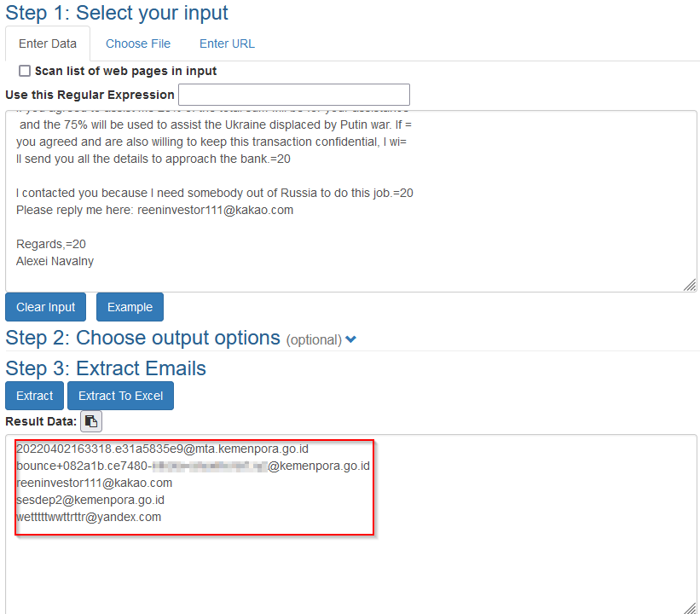The width and height of the screenshot is (700, 614).
Task: Grab the result box resize handle
Action: [x=689, y=607]
